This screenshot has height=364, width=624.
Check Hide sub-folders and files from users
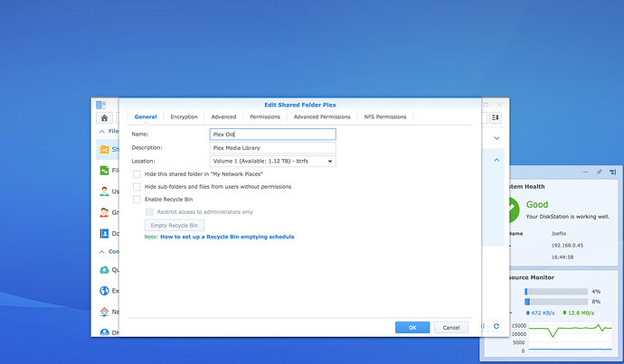click(137, 187)
